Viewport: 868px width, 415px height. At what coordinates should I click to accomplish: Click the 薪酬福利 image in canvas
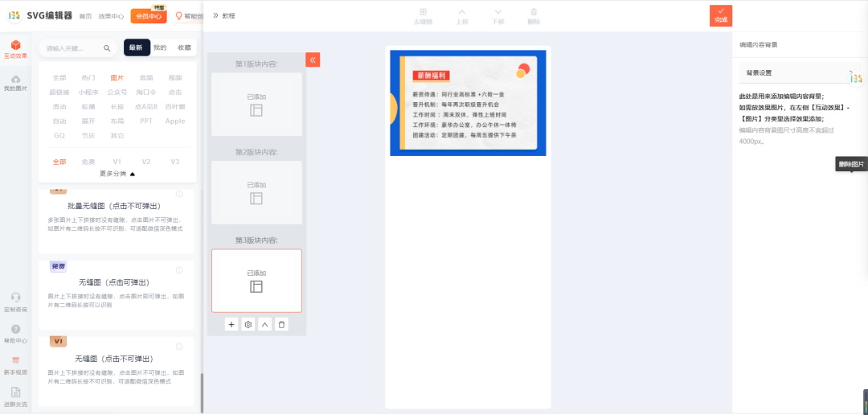pos(468,103)
